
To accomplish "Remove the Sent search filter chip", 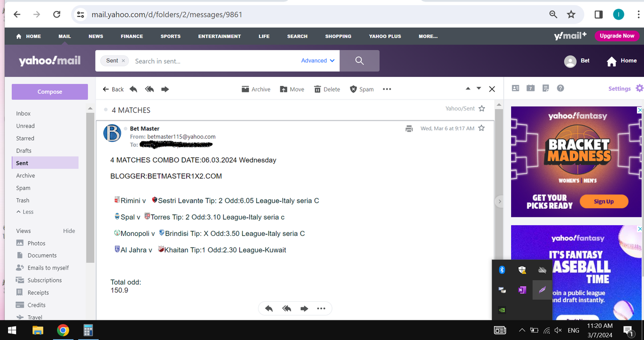I will (123, 60).
